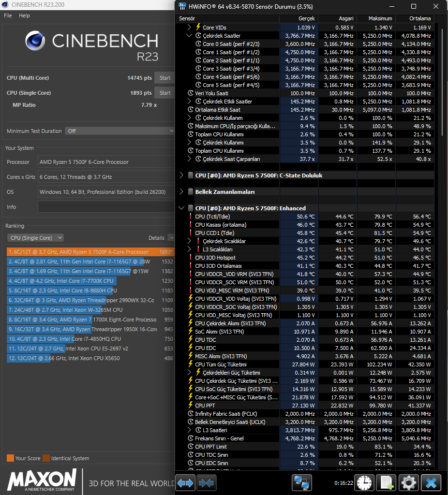Click the Identical System legend swatch

coord(46,458)
